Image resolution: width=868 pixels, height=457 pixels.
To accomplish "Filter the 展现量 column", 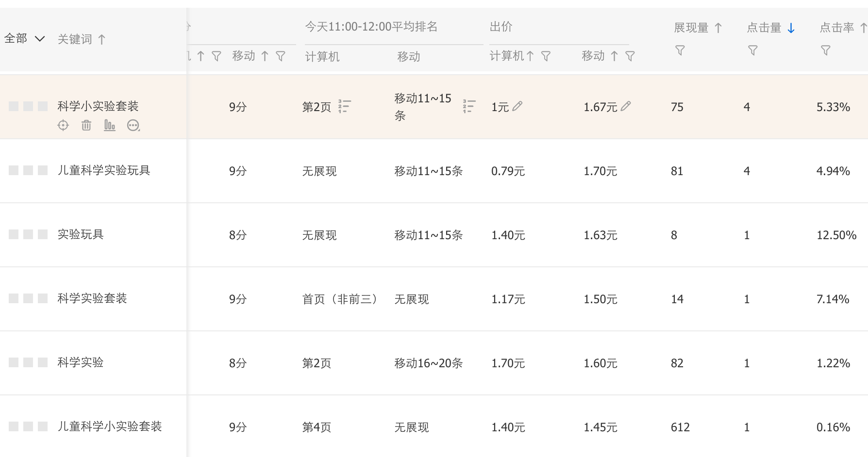I will (x=680, y=50).
